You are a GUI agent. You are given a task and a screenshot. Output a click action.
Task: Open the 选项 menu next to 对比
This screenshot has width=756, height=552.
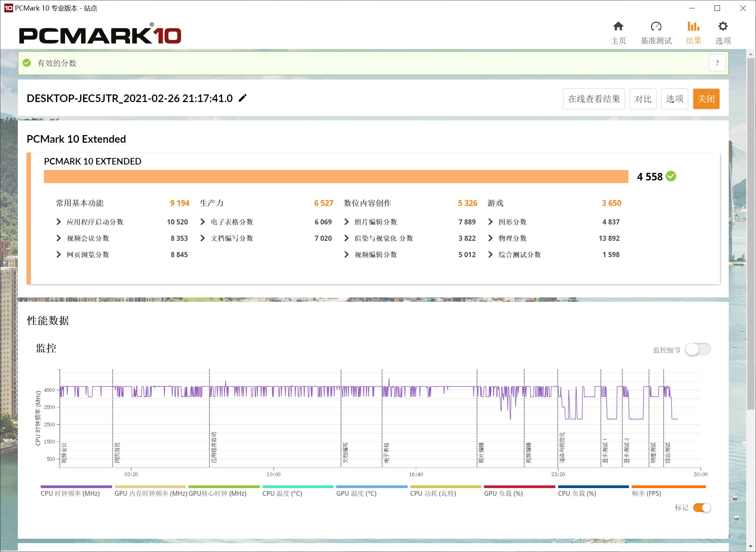[674, 98]
